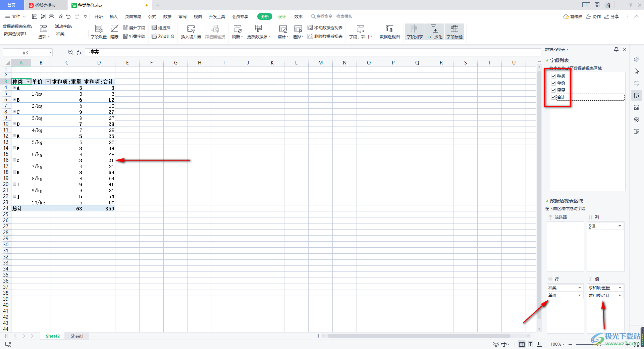Viewport: 644px width, 349px height.
Task: Collapse group J in pivot table
Action: [x=14, y=196]
